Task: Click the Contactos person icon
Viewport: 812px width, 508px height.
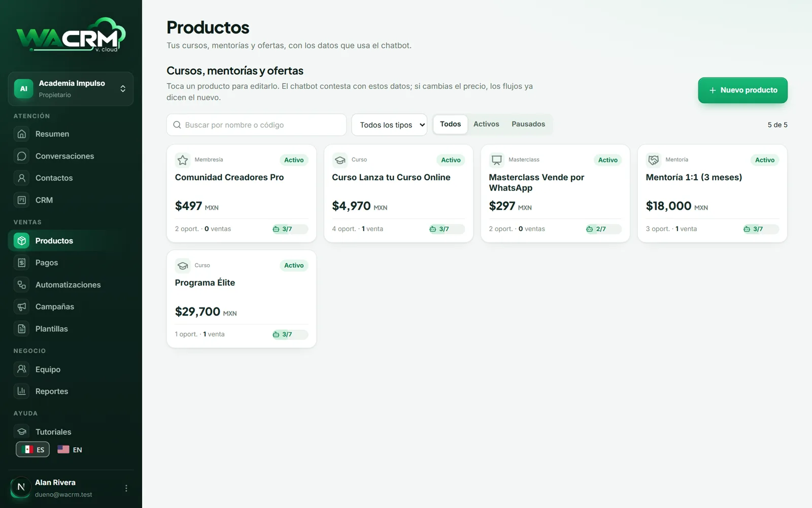Action: coord(22,178)
